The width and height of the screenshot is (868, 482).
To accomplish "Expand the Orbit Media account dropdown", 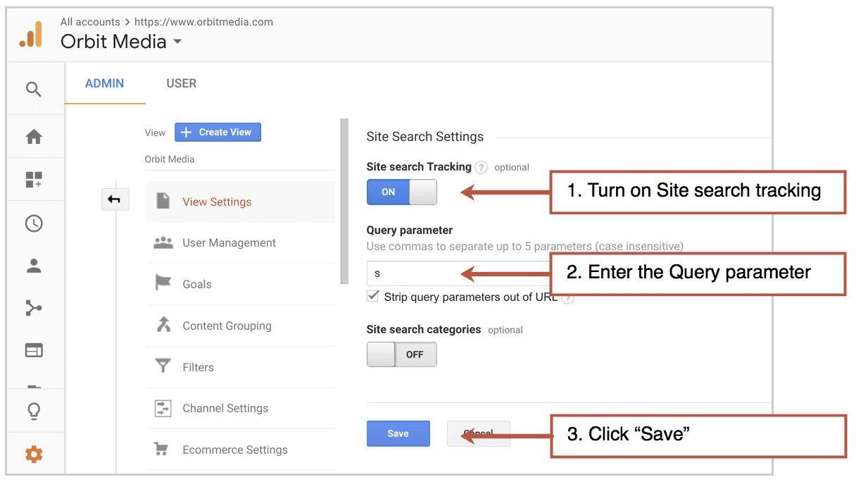I will click(x=177, y=42).
